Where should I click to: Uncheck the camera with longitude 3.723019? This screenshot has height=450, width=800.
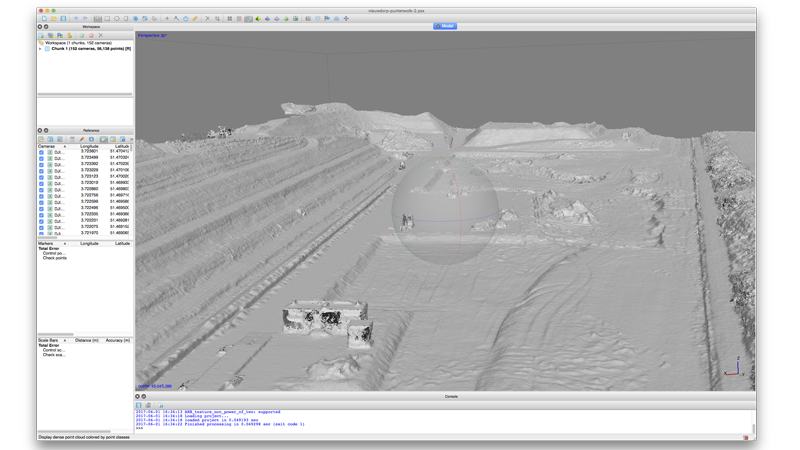coord(41,183)
